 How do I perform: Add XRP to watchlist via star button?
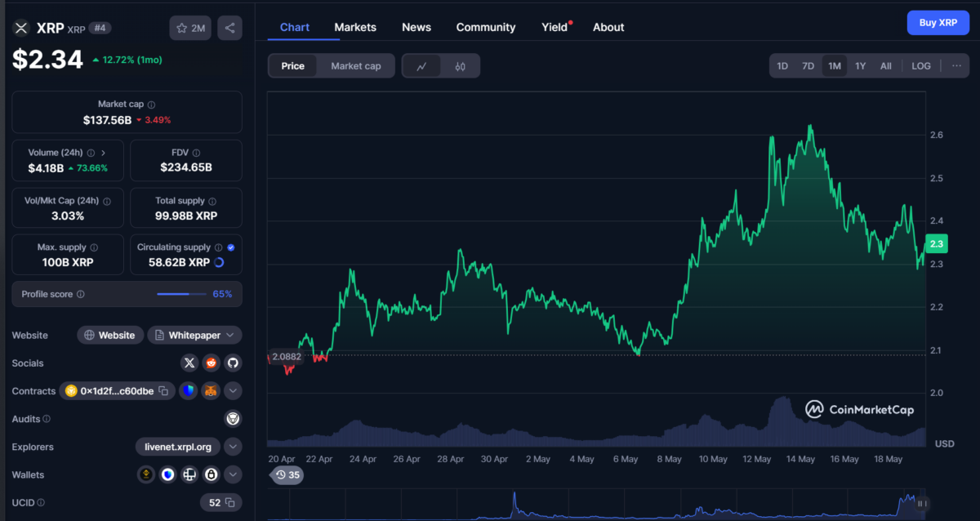(190, 29)
